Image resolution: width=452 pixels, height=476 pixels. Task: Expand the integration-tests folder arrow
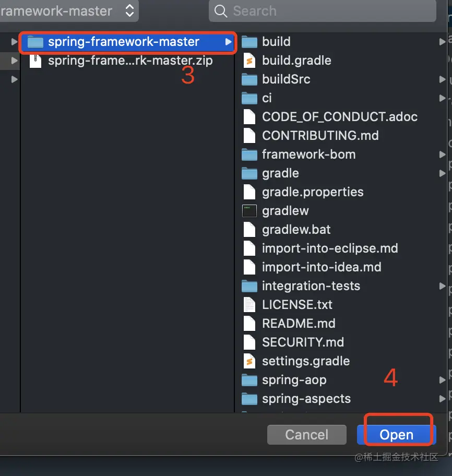click(x=442, y=286)
